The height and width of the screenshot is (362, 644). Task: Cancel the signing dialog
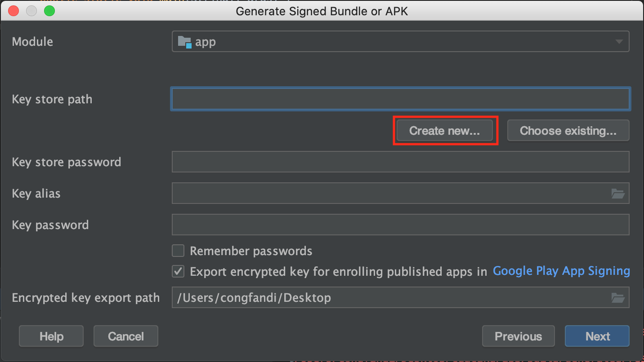click(x=126, y=336)
